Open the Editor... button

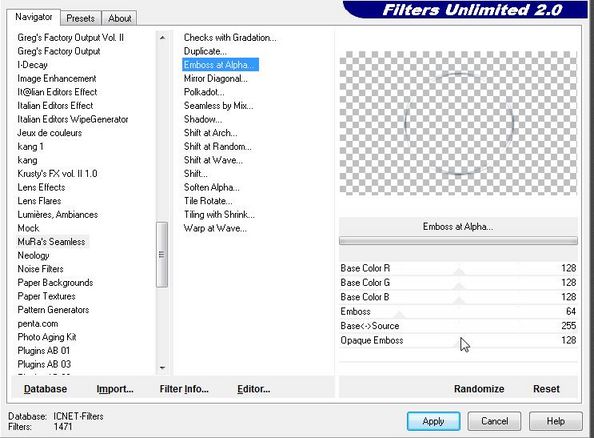253,389
